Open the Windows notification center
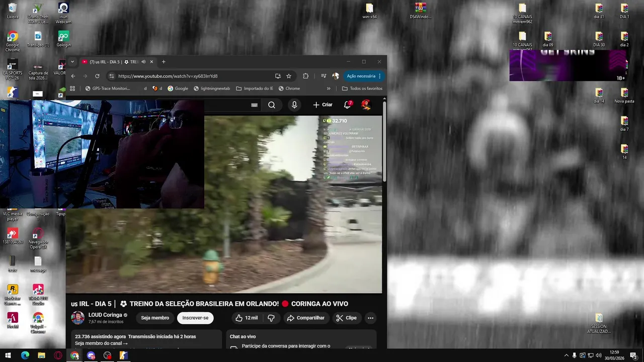Screen dimensions: 644x362 coord(633,355)
